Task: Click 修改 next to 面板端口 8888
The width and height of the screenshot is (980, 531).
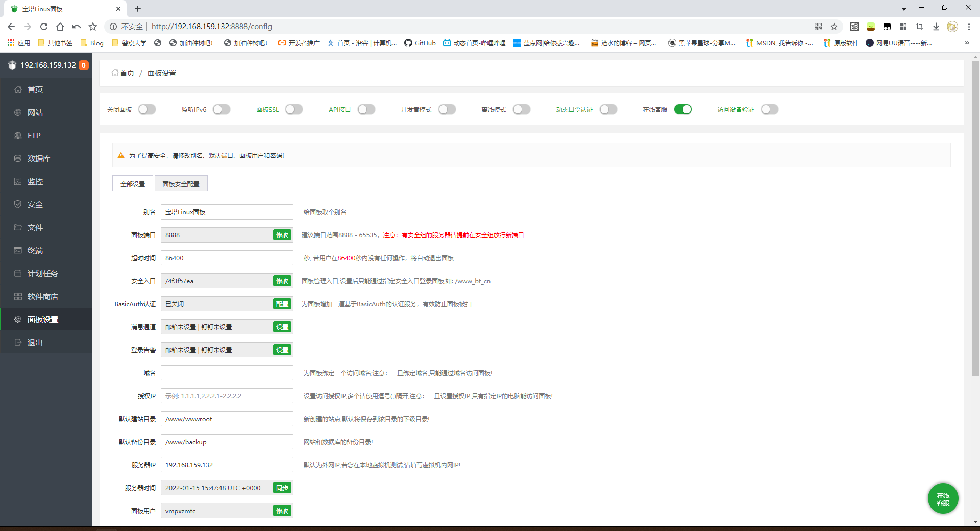Action: point(282,235)
